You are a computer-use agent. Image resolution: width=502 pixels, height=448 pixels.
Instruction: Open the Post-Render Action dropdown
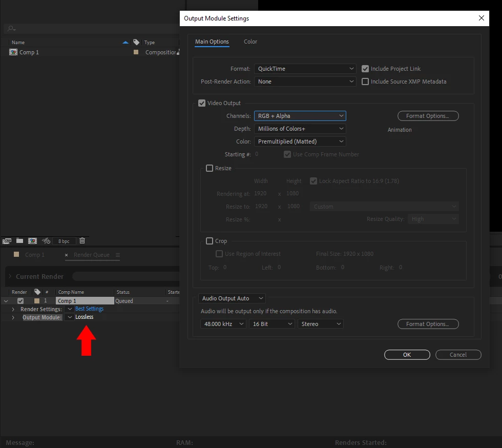point(305,82)
